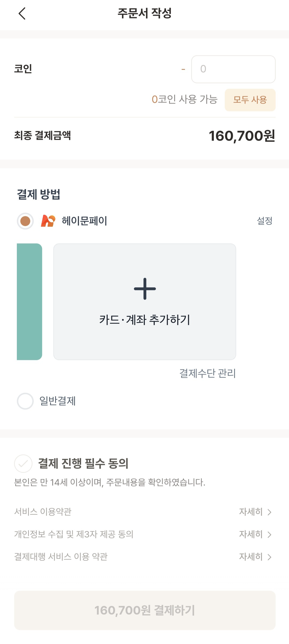This screenshot has width=289, height=644.
Task: Click 자세히 next to 서비스 이용약관
Action: click(251, 512)
